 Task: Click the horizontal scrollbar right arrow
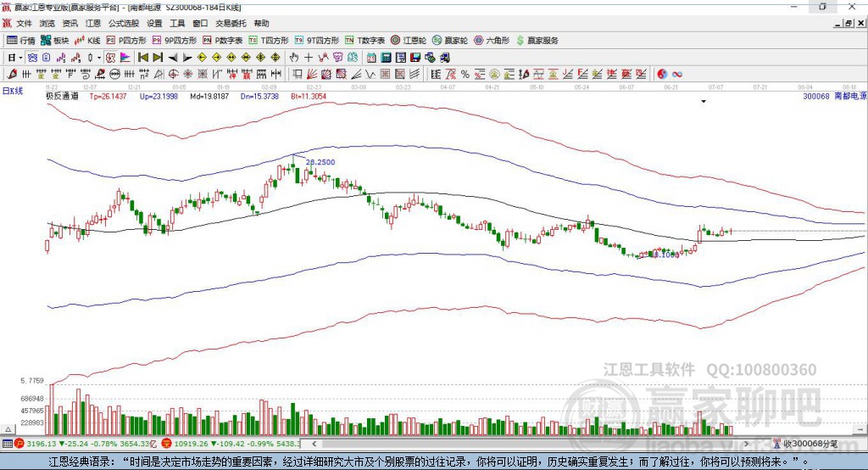click(x=746, y=444)
